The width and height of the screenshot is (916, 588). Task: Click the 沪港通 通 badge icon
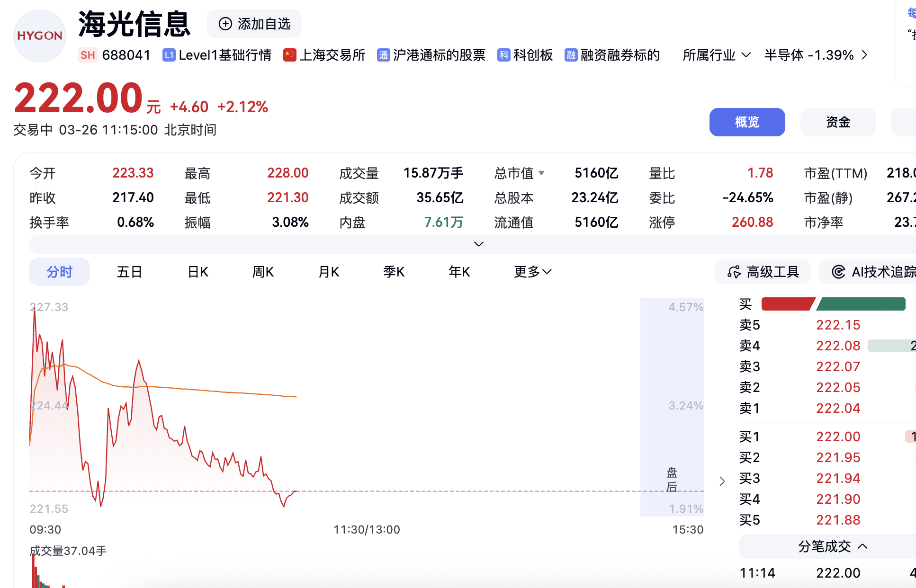click(x=383, y=55)
